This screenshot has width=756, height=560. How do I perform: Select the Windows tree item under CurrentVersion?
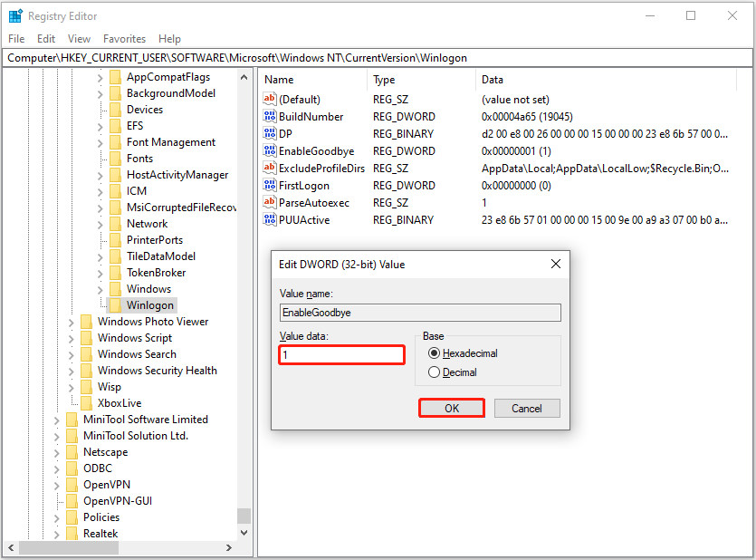tap(148, 289)
